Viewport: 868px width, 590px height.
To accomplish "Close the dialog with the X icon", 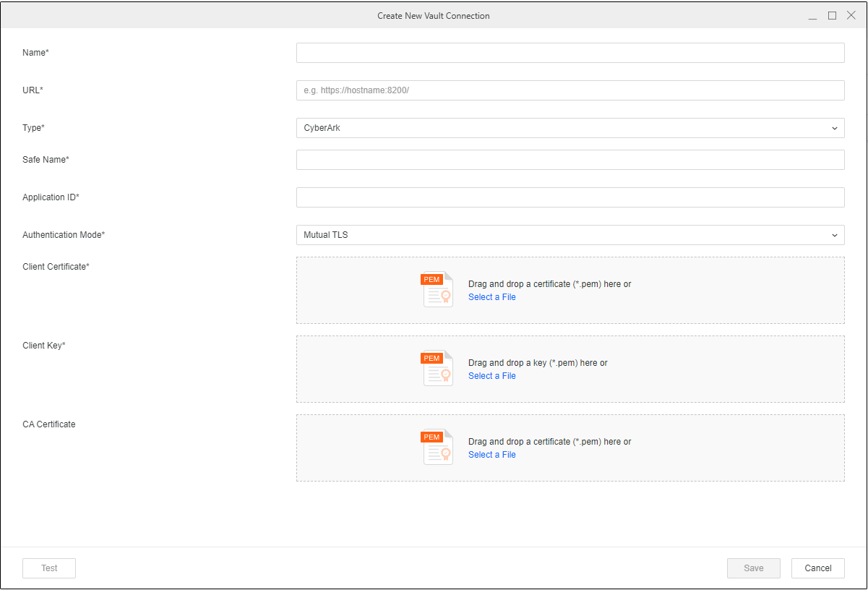I will (x=851, y=16).
